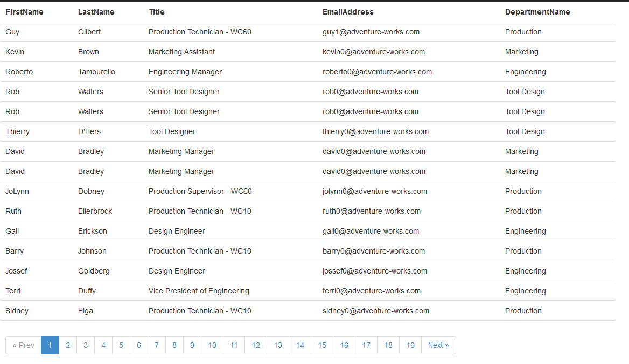The width and height of the screenshot is (629, 364).
Task: Click the DepartmentName column header
Action: pyautogui.click(x=537, y=12)
